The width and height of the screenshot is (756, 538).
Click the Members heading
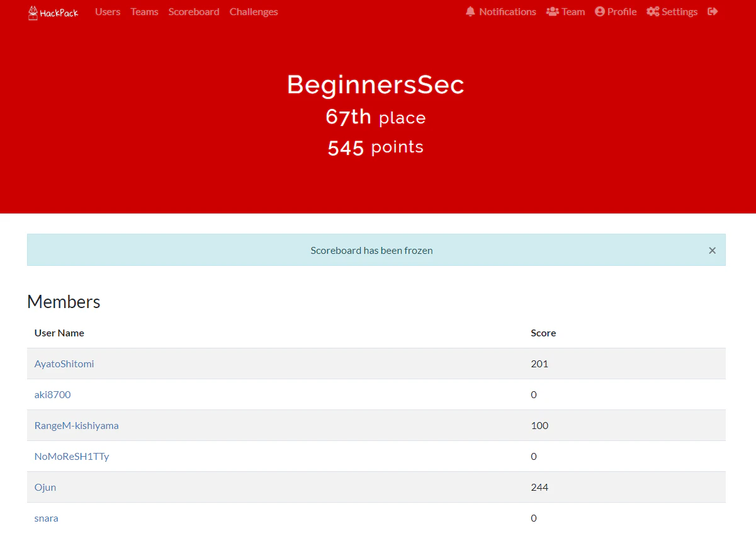click(64, 302)
